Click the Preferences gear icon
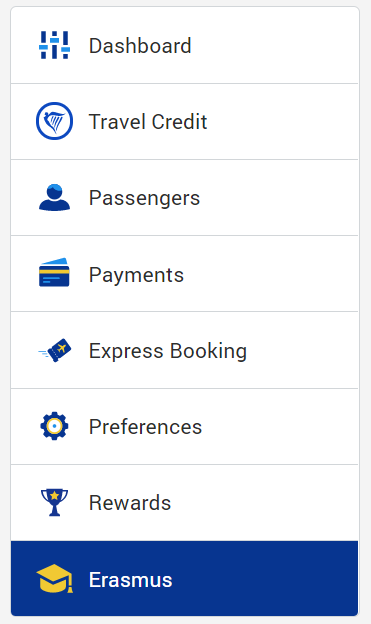The image size is (371, 624). coord(55,426)
